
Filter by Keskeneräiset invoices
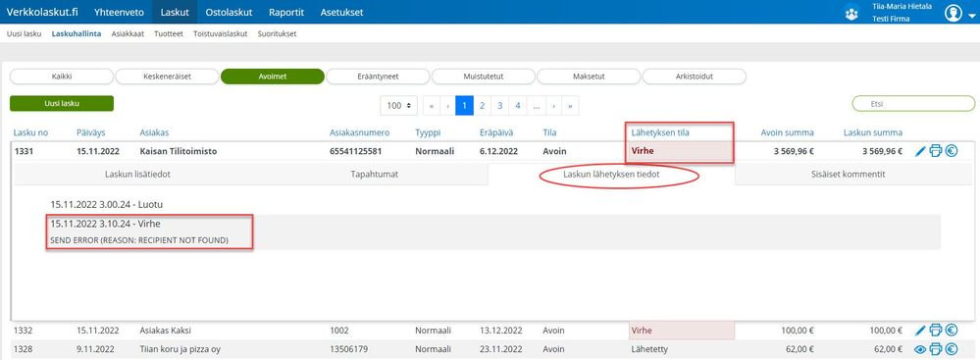point(167,77)
